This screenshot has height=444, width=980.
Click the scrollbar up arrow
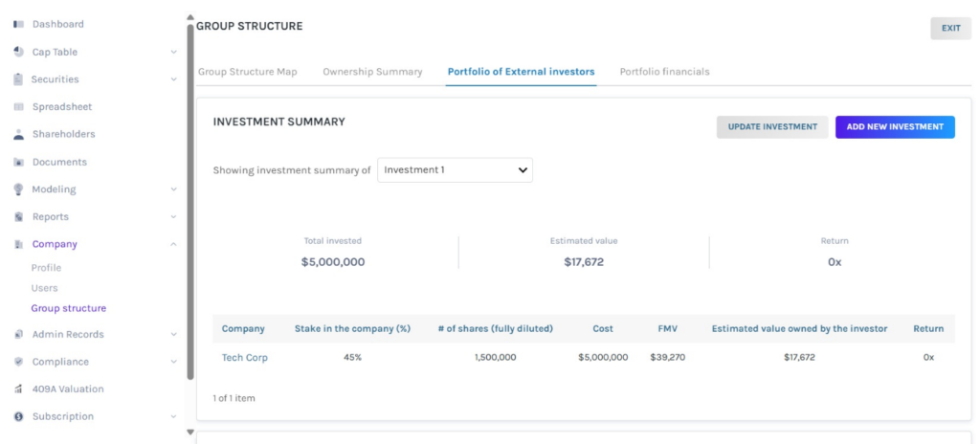tap(190, 18)
